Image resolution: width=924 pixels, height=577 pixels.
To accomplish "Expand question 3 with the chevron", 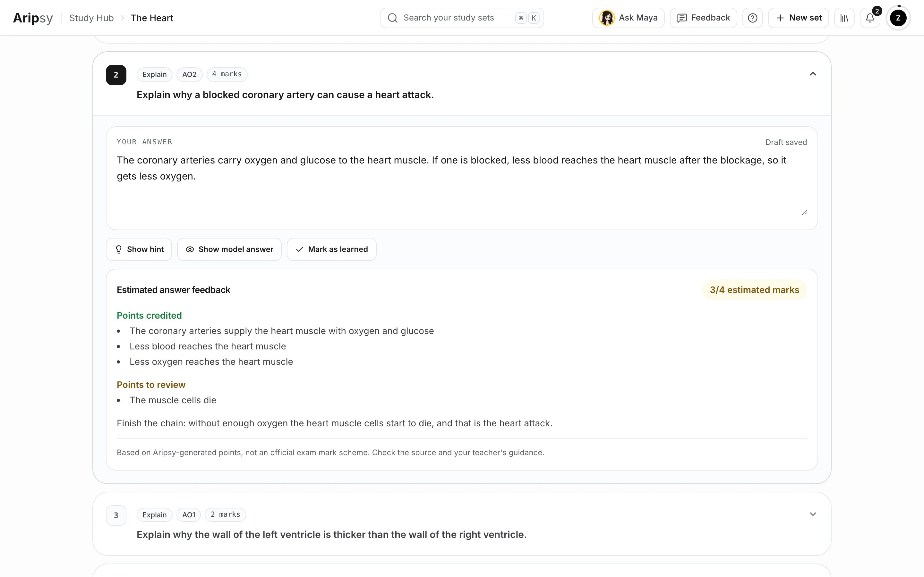I will [813, 514].
